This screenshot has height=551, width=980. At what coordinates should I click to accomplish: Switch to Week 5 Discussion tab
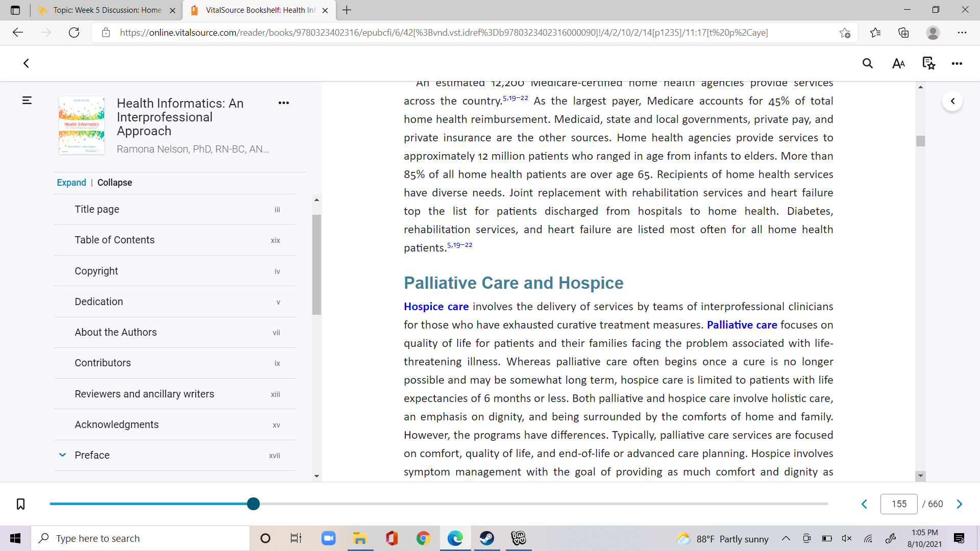107,10
